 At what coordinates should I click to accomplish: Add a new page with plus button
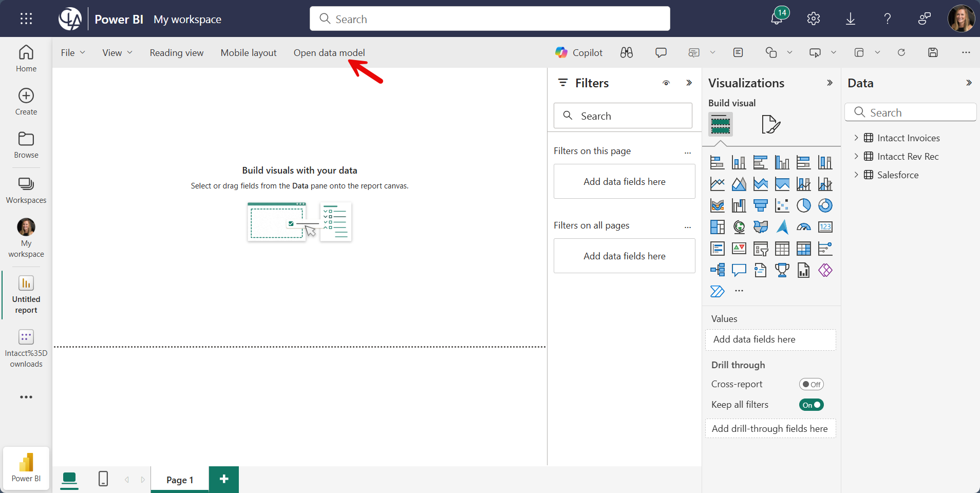224,479
